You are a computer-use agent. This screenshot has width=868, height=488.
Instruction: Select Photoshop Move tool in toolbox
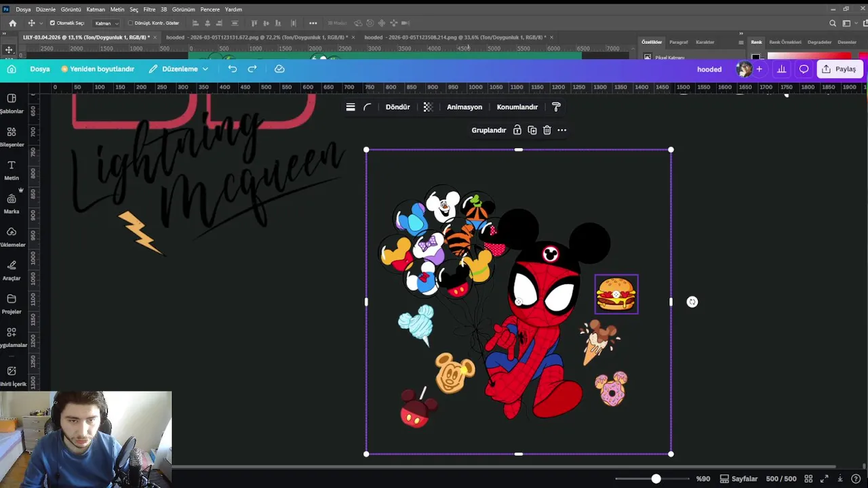pos(9,49)
